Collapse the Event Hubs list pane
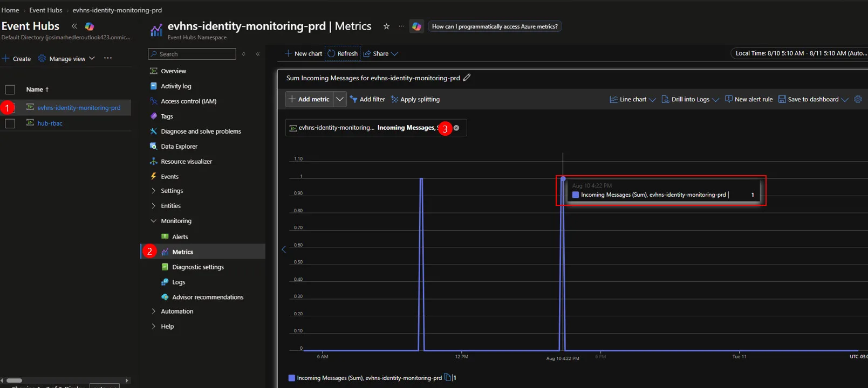 click(74, 26)
